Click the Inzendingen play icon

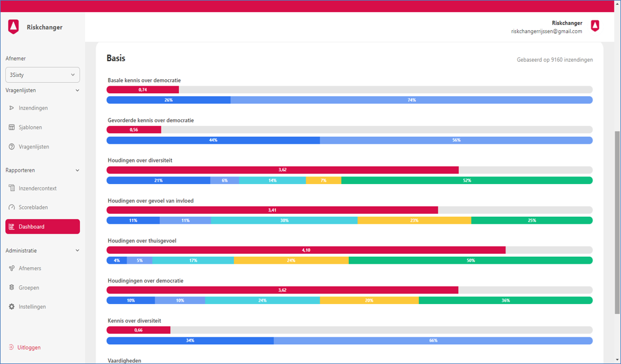tap(12, 108)
